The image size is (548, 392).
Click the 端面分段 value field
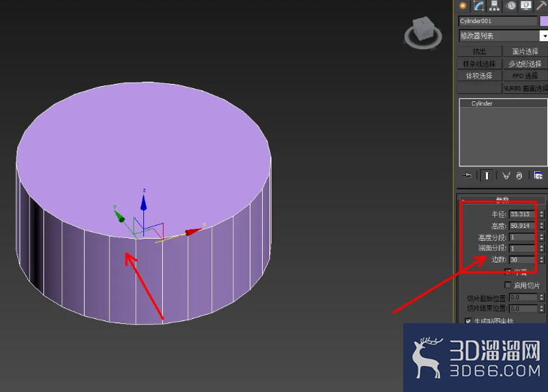tap(522, 248)
